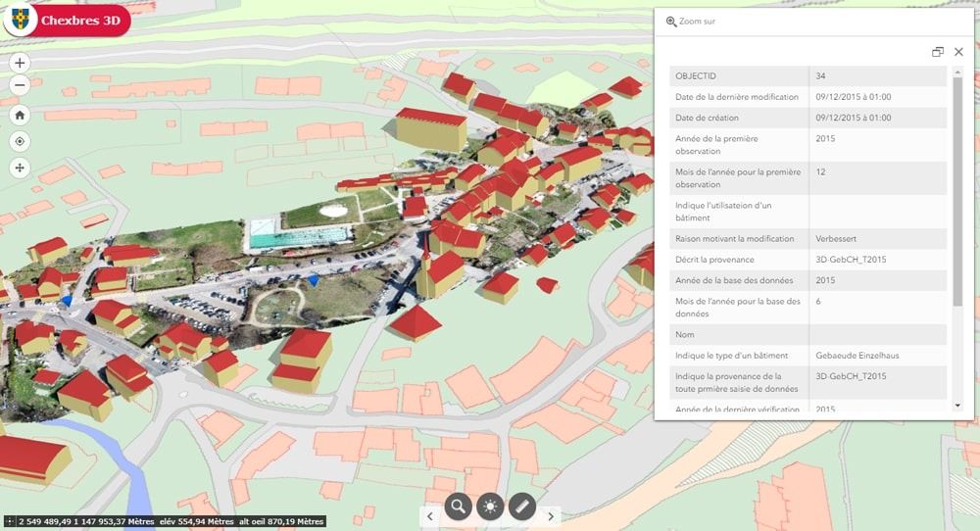Click the Chexbres 3D title banner

click(80, 20)
